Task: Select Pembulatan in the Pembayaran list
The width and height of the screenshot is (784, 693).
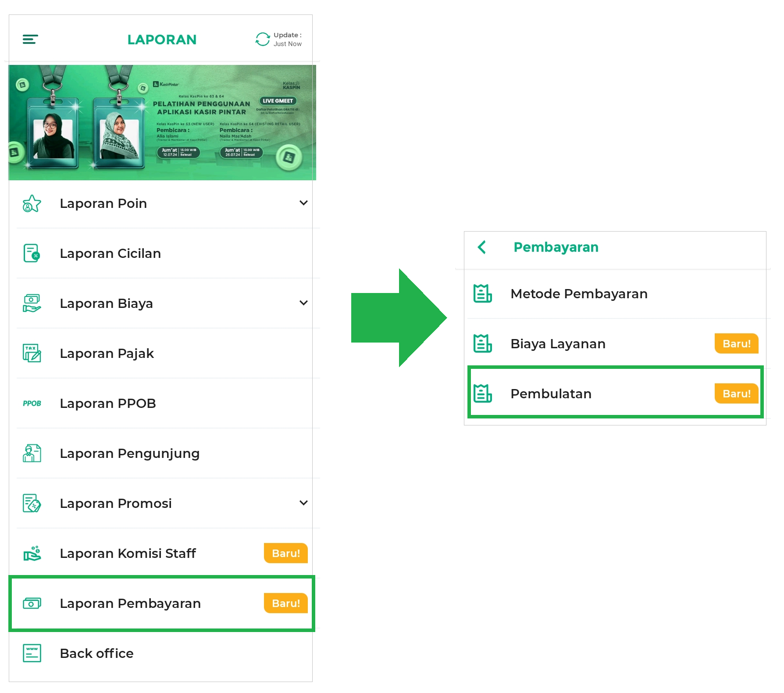Action: click(551, 394)
